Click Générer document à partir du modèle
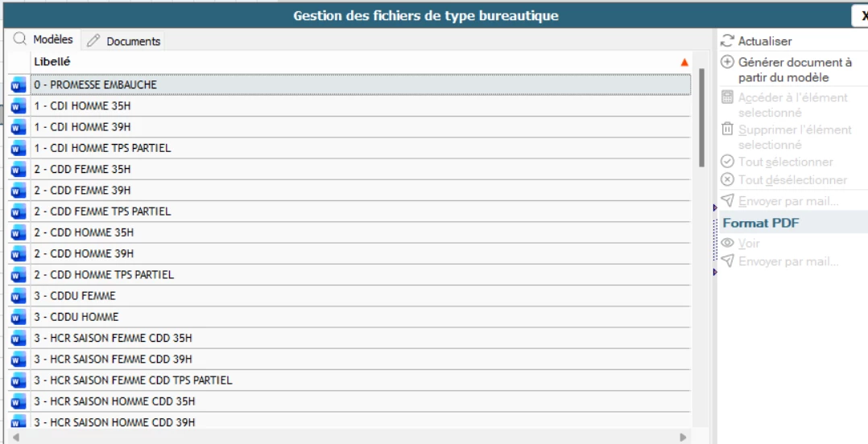Viewport: 868px width, 444px height. (x=794, y=70)
